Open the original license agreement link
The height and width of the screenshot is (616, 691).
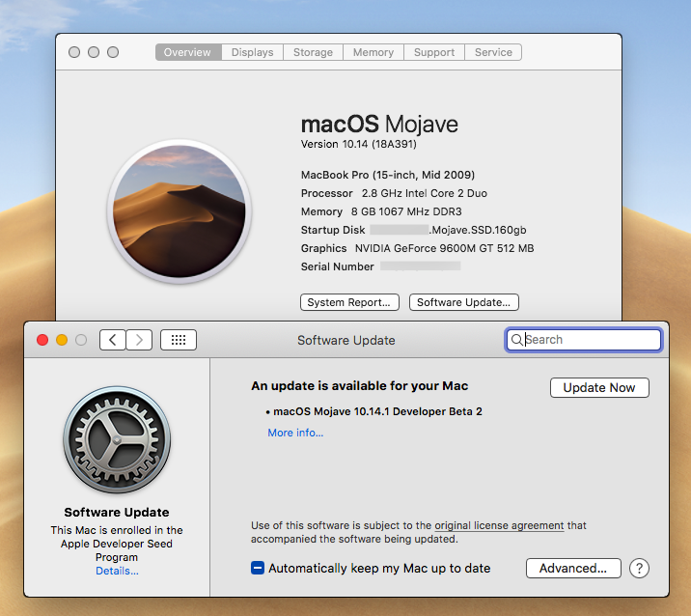(499, 525)
